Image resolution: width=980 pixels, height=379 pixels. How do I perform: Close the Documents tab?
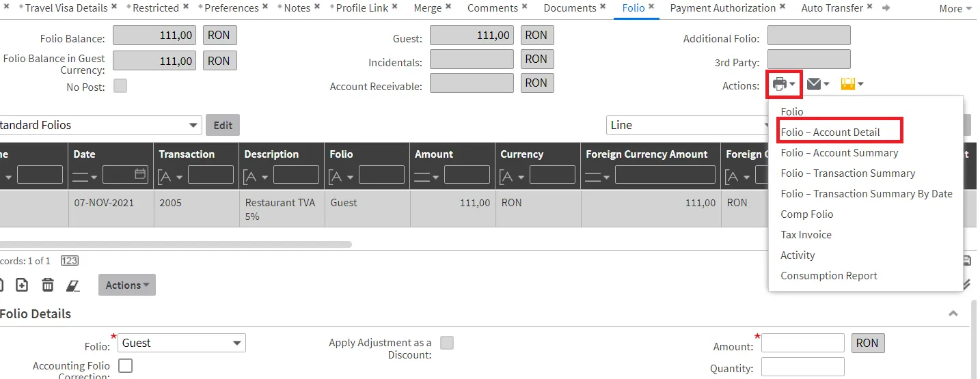click(603, 7)
